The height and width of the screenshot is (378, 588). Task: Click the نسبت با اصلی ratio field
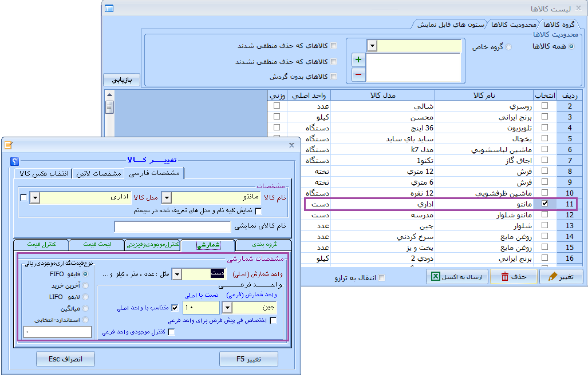click(x=201, y=308)
